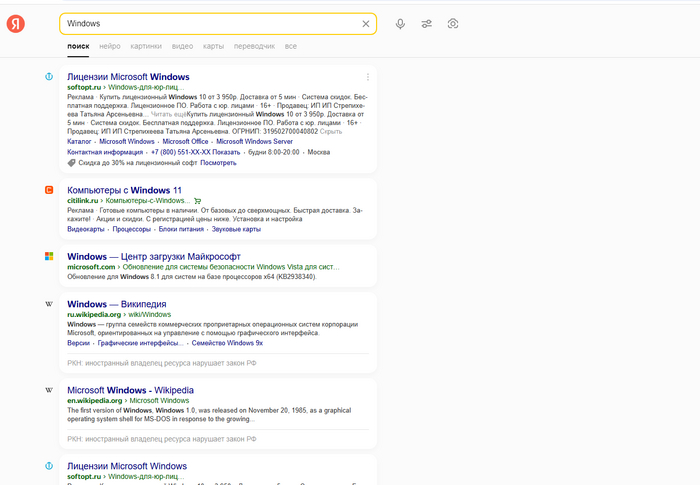Screen dimensions: 700x485
Task: Open the Видеокарты sitelink
Action: tap(86, 229)
